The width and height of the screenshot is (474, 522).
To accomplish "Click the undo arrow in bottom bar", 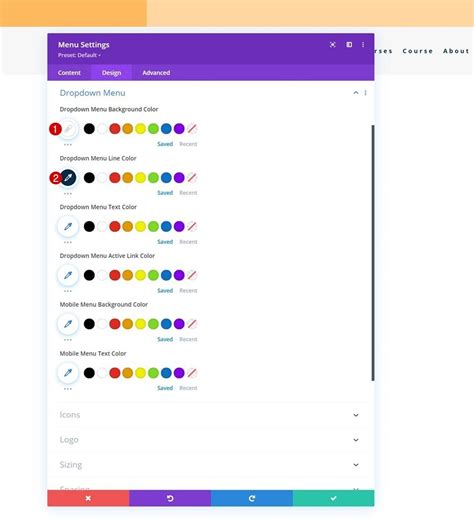I will click(x=170, y=498).
